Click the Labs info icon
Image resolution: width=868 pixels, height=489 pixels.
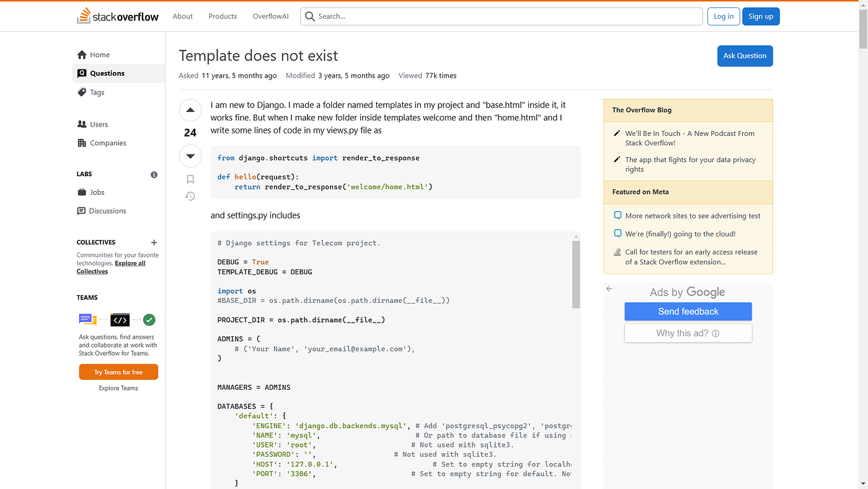154,174
